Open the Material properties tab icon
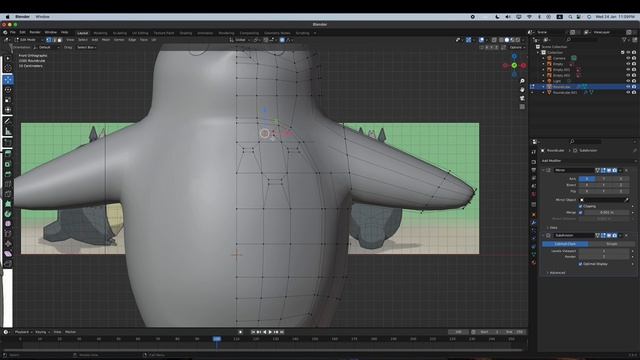This screenshot has height=360, width=640. pyautogui.click(x=533, y=262)
